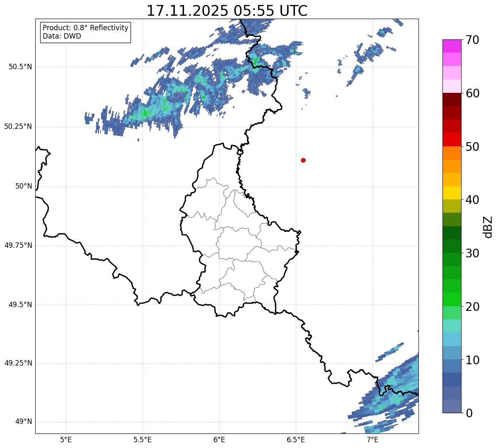Select the magenta swatch at top of colorbar
This screenshot has width=498, height=448.
452,46
